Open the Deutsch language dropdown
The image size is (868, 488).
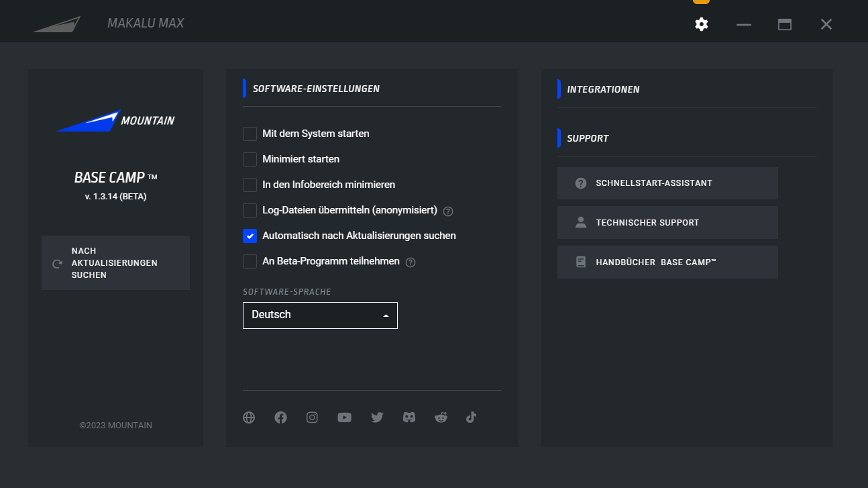pyautogui.click(x=320, y=315)
